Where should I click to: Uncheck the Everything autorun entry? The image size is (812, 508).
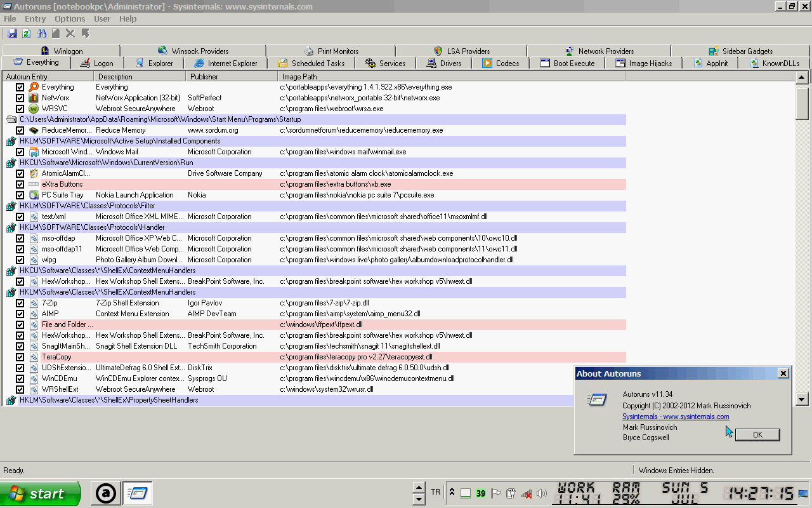tap(20, 87)
